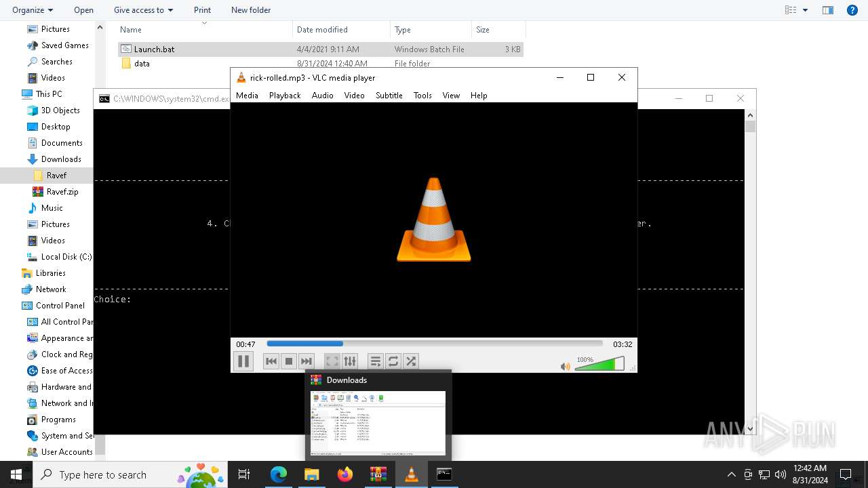Click total duration 03:32 label in VLC
This screenshot has width=868, height=488.
click(623, 344)
